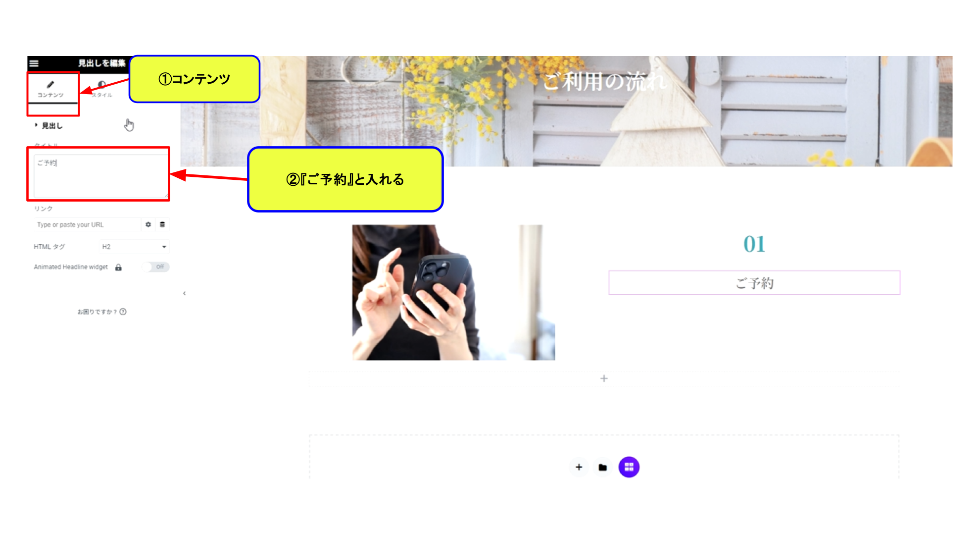Switch to the コンテンツ tab
Viewport: 980px width, 535px height.
[x=51, y=89]
